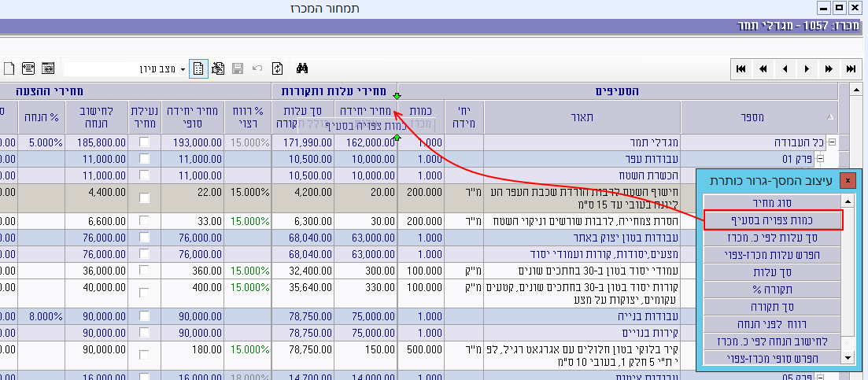Toggle price lock for עבודות בנייה row
This screenshot has height=380, width=868.
(144, 316)
